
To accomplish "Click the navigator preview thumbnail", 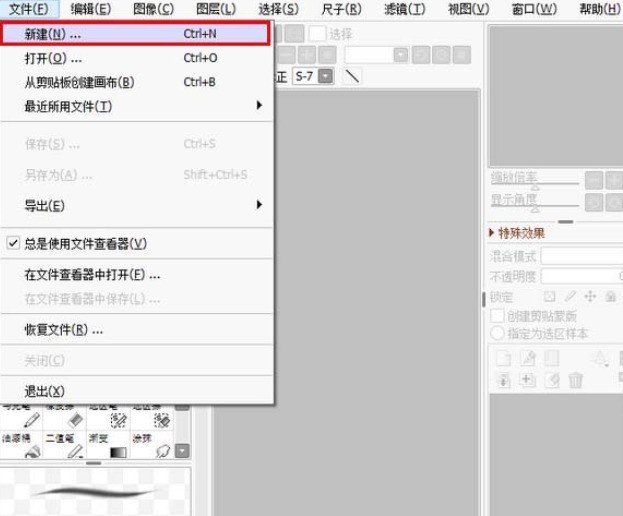I will [556, 95].
